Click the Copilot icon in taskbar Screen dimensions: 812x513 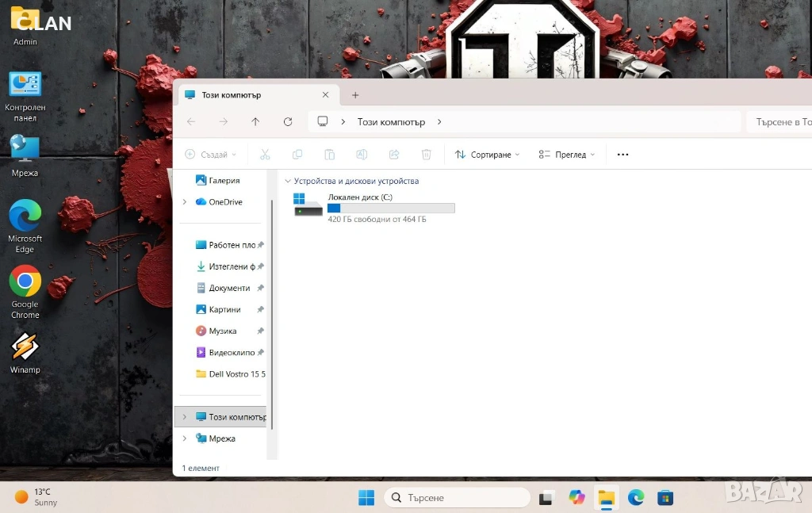tap(576, 498)
